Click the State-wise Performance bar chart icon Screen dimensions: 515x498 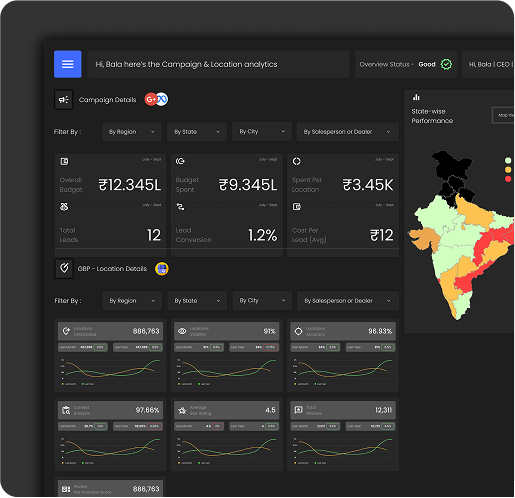click(416, 97)
